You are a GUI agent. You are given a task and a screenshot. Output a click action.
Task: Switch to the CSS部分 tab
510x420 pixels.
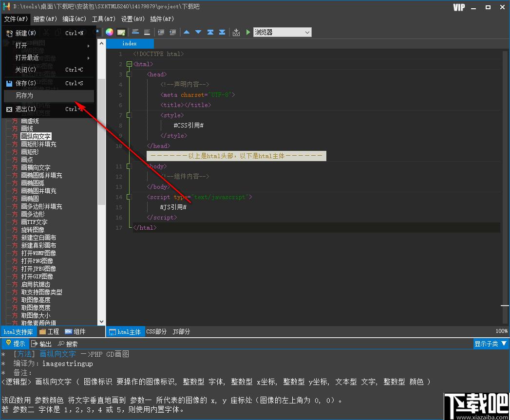(x=156, y=331)
